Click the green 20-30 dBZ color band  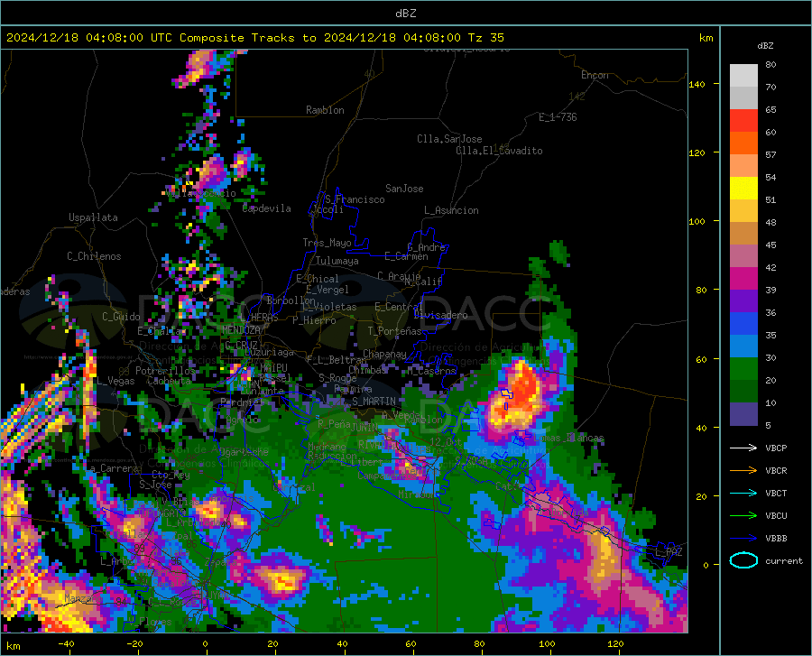coord(743,369)
